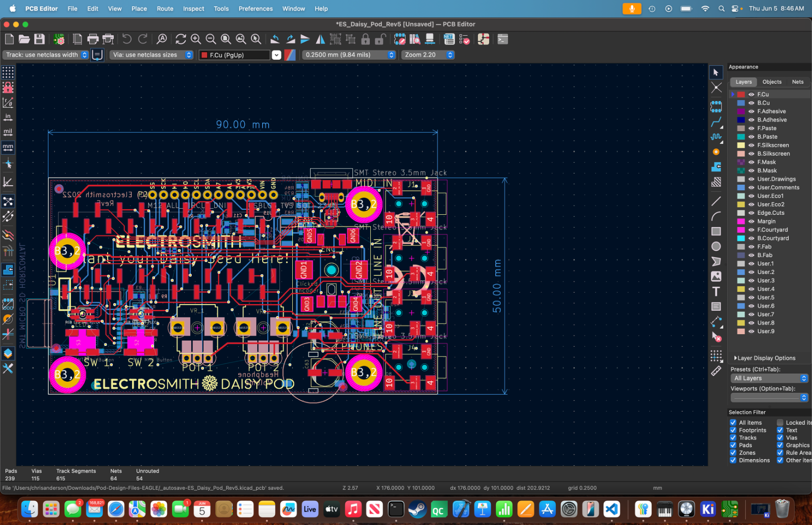The width and height of the screenshot is (812, 525).
Task: Open the Control Center in the menu bar
Action: click(735, 9)
